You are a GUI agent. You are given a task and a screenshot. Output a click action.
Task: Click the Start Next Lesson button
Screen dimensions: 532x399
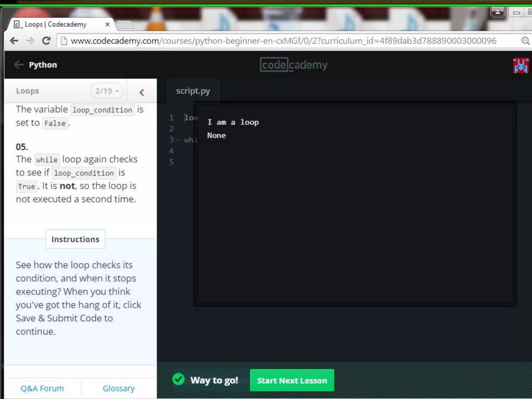pyautogui.click(x=292, y=381)
